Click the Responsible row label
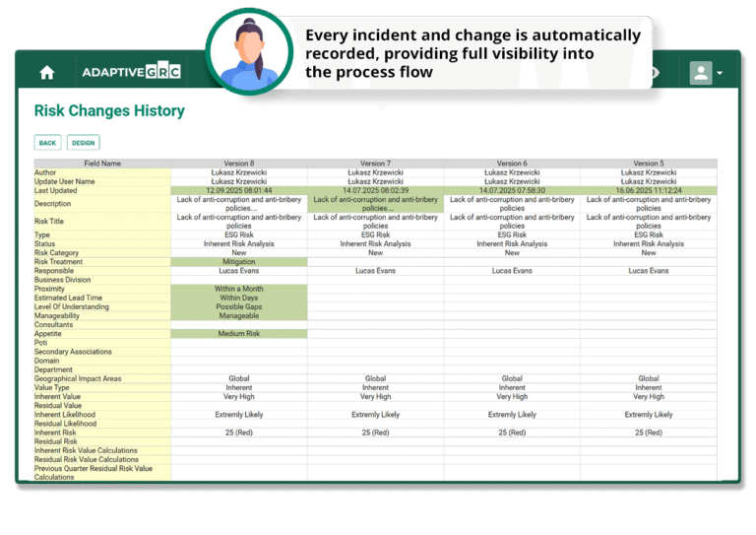This screenshot has width=756, height=535. (x=102, y=271)
